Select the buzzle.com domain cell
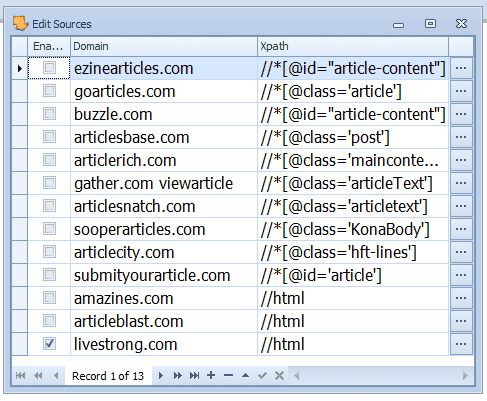487x401 pixels. (164, 114)
